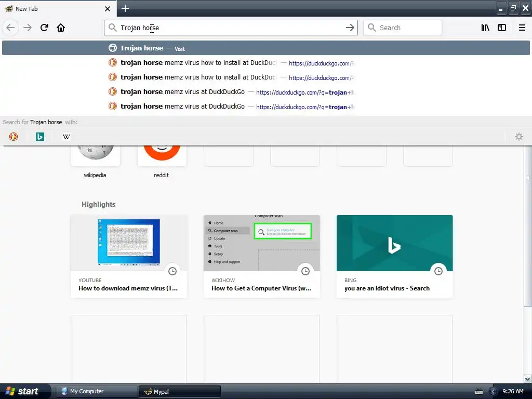Minimize the browser window
532x399 pixels.
pos(500,8)
